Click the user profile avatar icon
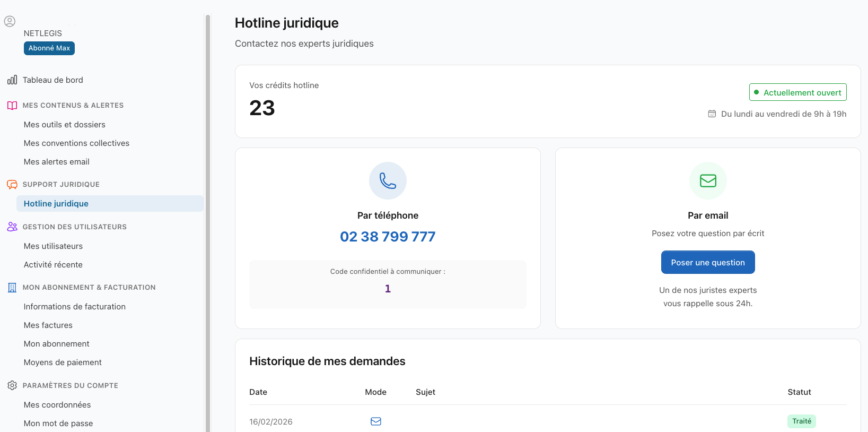868x432 pixels. point(10,21)
